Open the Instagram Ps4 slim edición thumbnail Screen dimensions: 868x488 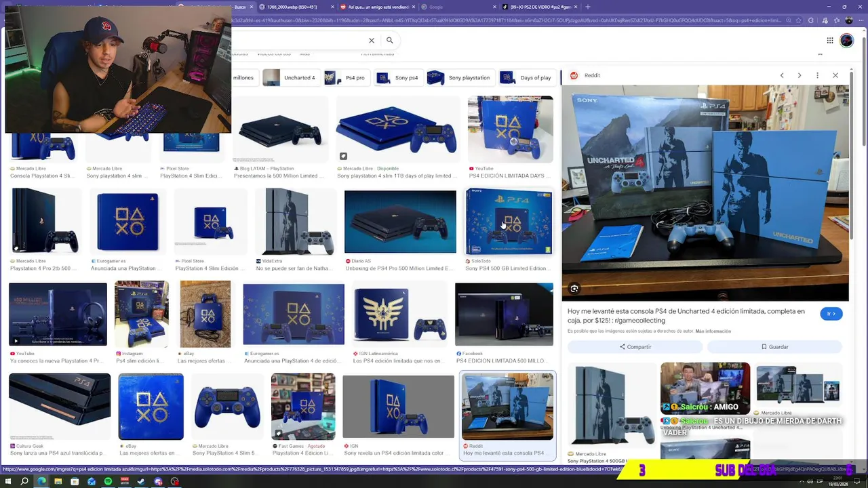click(x=142, y=314)
